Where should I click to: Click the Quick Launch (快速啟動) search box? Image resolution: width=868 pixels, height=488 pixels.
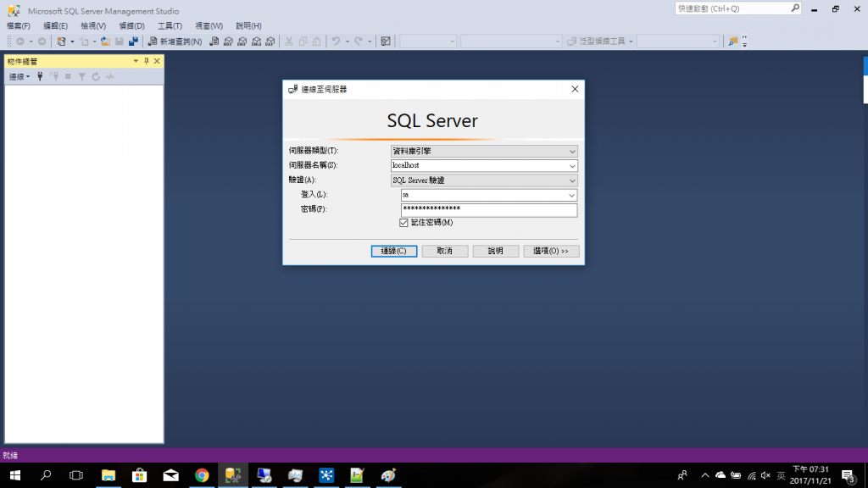point(738,8)
